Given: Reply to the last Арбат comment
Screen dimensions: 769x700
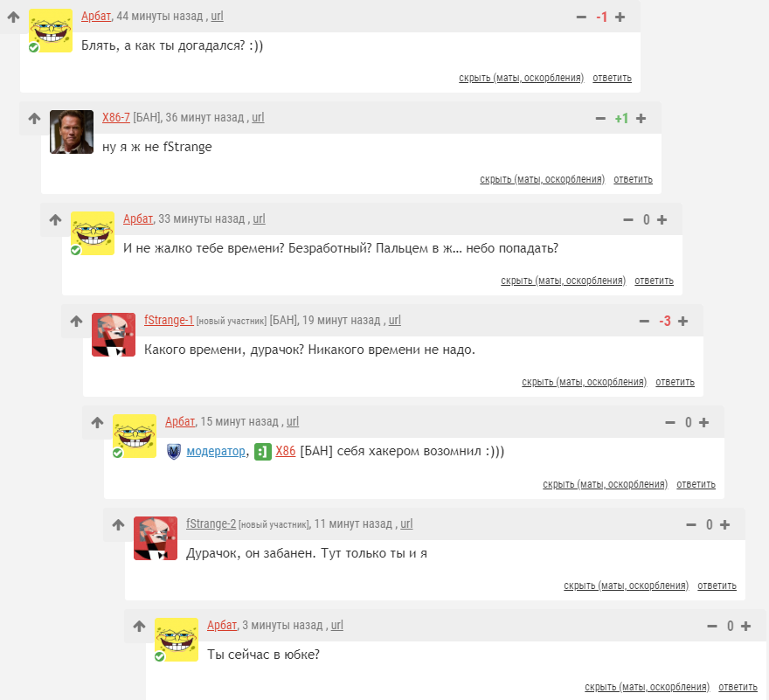Looking at the screenshot, I should tap(738, 687).
